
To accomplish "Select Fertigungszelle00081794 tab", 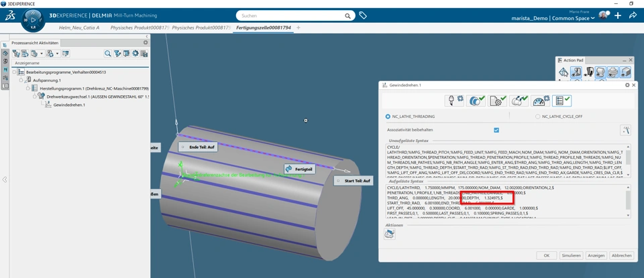I will [264, 27].
